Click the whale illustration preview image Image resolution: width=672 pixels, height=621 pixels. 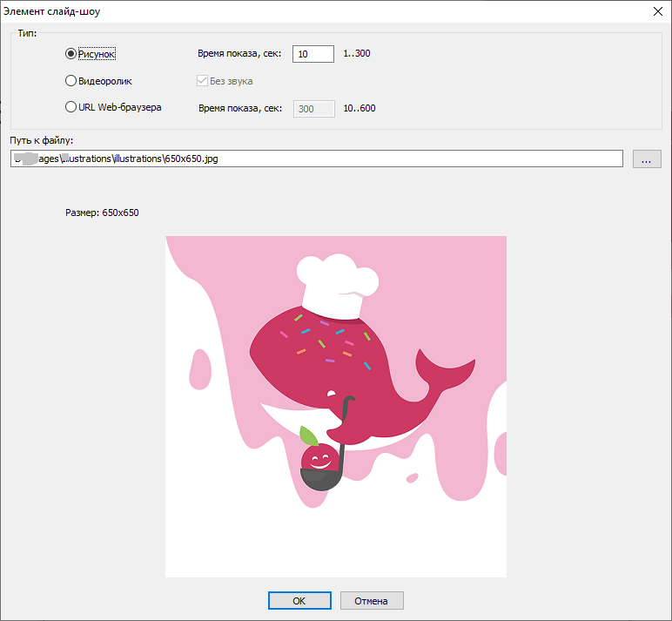tap(336, 406)
